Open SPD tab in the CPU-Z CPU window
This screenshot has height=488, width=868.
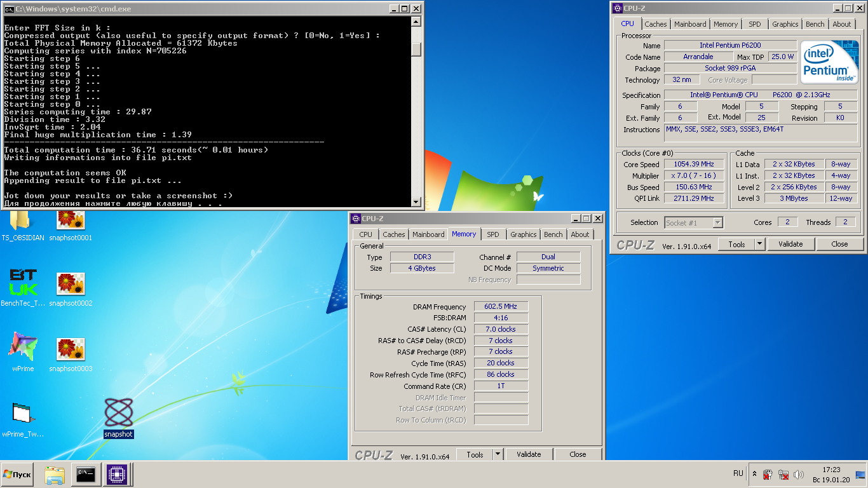pyautogui.click(x=754, y=24)
